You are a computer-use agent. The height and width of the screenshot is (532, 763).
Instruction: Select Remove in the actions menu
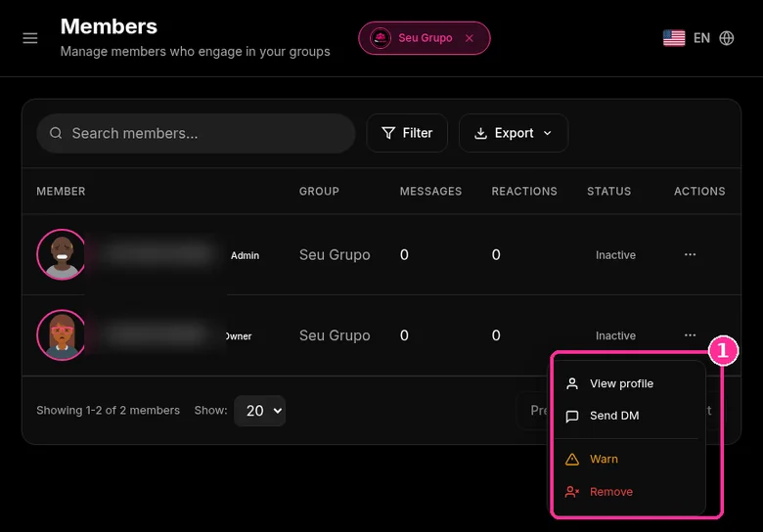tap(629, 492)
